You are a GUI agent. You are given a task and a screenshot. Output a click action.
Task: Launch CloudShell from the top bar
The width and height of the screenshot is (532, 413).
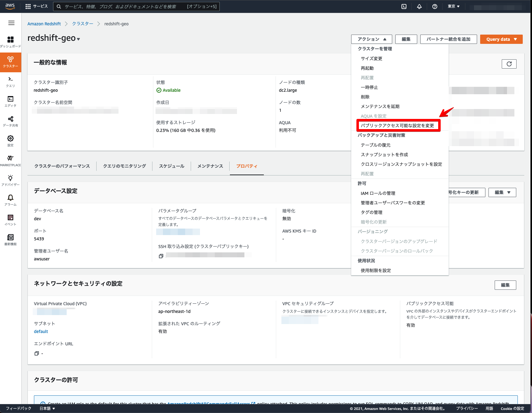[x=404, y=6]
